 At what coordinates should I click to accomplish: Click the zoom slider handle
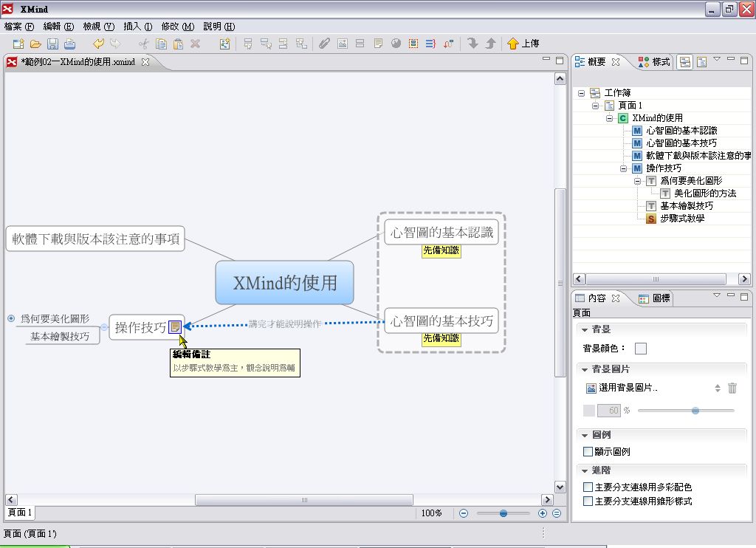pyautogui.click(x=504, y=513)
